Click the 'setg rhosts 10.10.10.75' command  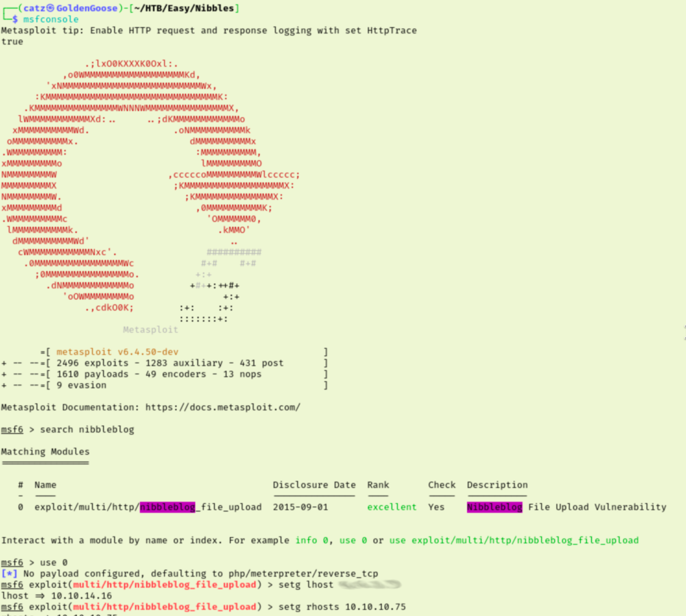[342, 607]
